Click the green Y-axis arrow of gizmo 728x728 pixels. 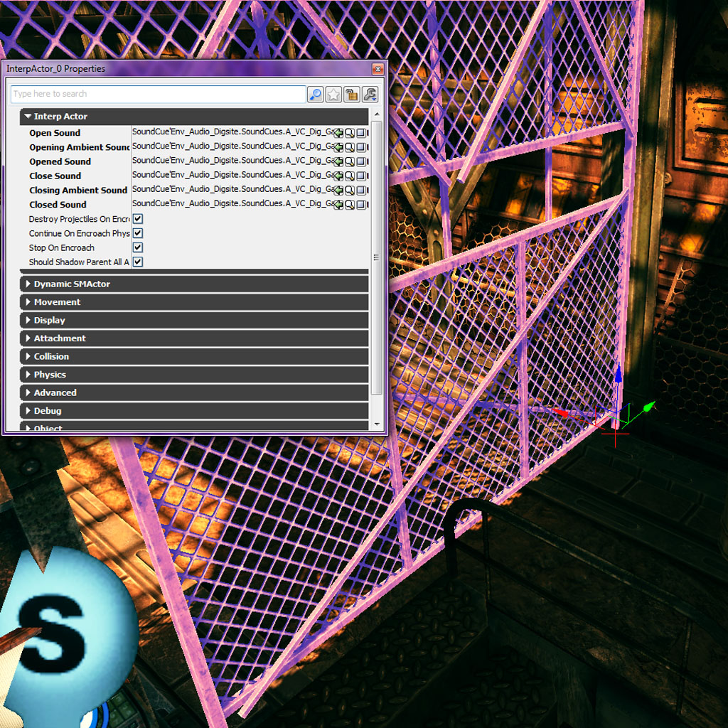coord(648,407)
